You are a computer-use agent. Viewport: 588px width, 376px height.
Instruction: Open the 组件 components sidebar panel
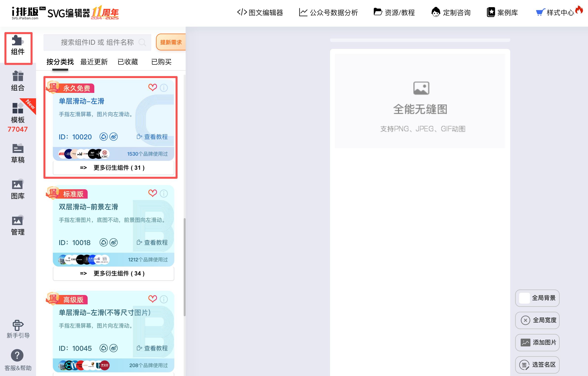tap(18, 46)
